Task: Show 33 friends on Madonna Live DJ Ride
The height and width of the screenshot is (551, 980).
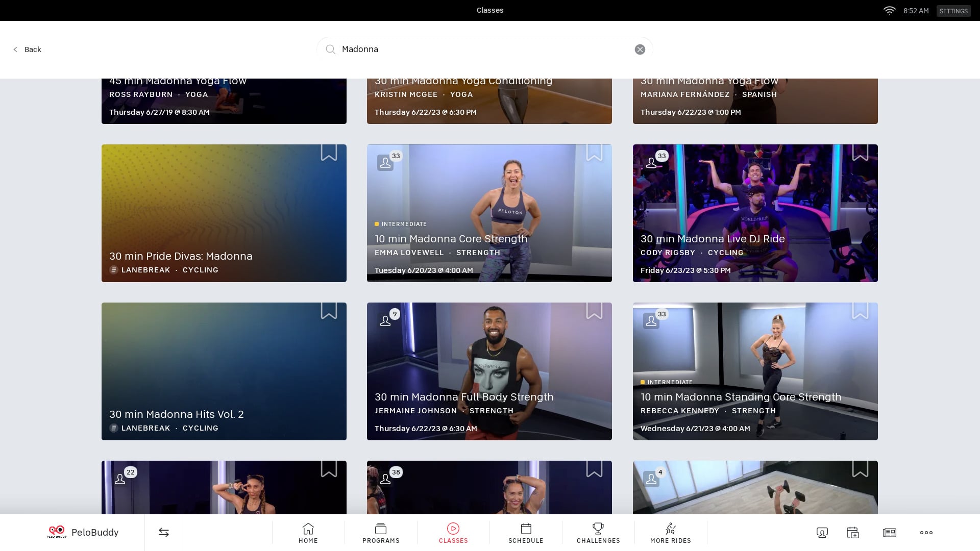Action: 654,161
